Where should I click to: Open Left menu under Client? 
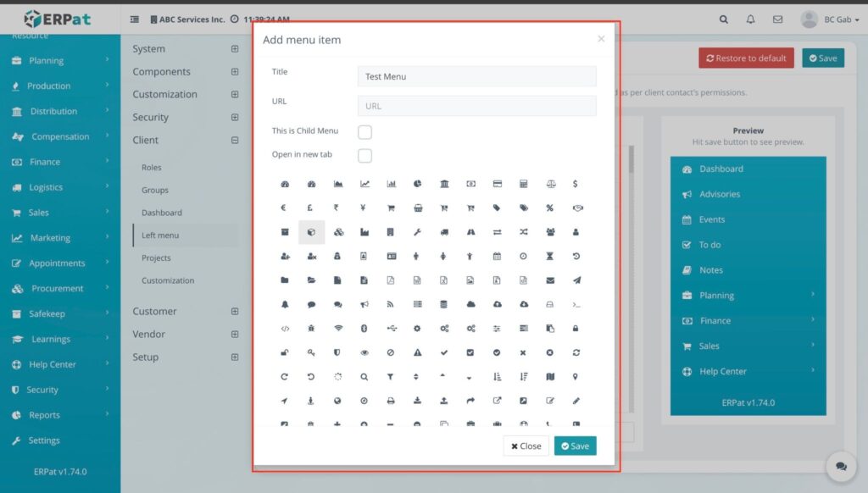coord(160,235)
